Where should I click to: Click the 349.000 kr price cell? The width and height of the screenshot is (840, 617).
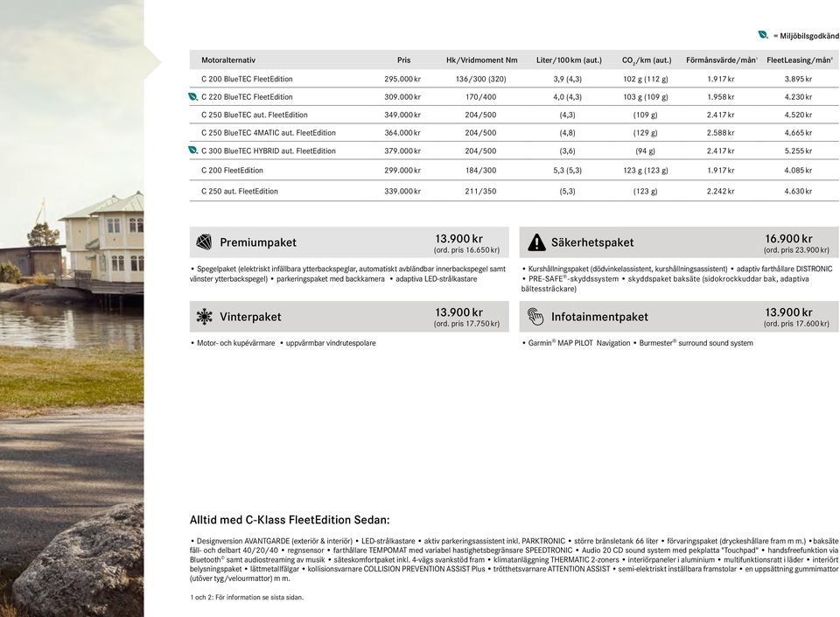click(x=402, y=116)
